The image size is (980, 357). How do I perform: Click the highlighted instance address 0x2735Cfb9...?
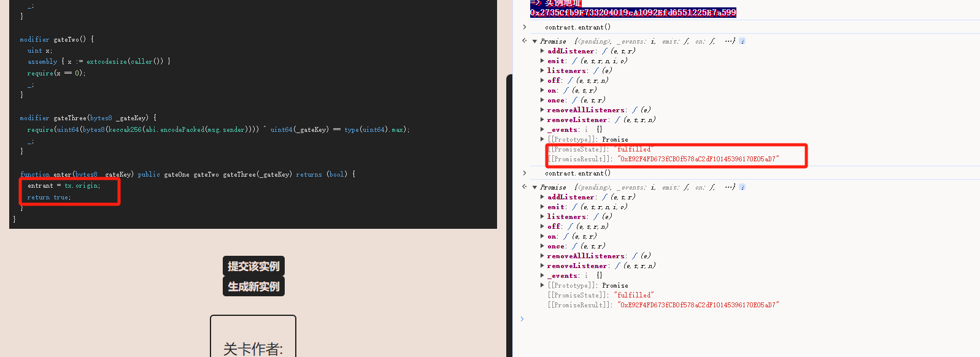(x=633, y=12)
